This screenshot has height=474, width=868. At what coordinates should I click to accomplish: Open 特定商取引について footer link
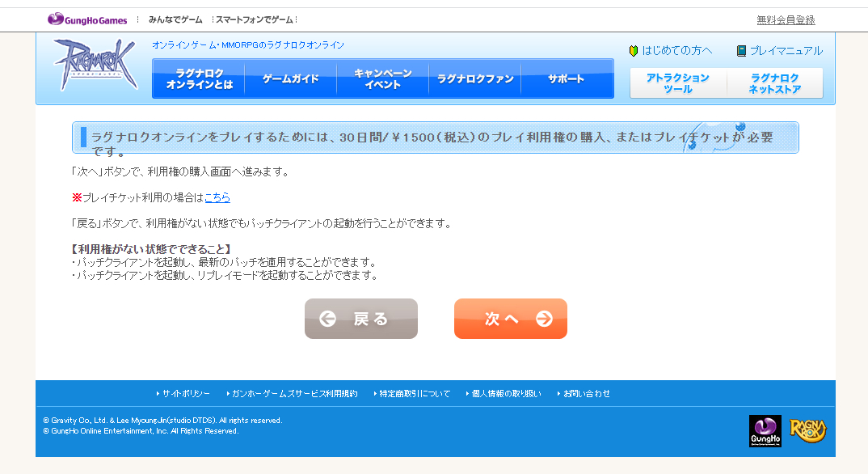coord(415,394)
